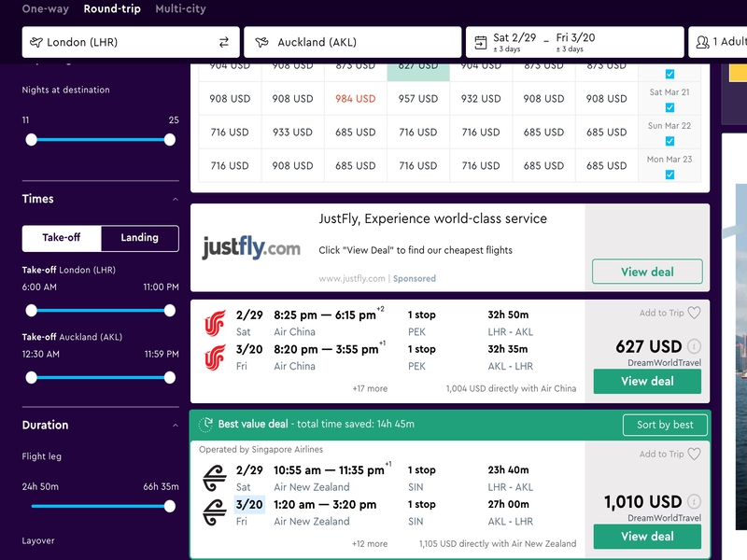Click Add to Trip on Air New Zealand result

(x=661, y=454)
